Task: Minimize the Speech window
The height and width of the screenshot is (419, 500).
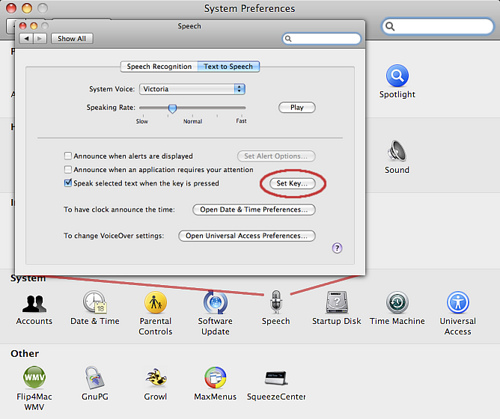Action: pos(34,26)
